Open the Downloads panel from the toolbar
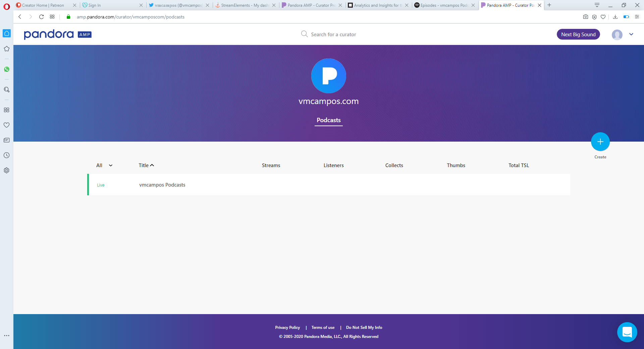644x349 pixels. tap(615, 16)
